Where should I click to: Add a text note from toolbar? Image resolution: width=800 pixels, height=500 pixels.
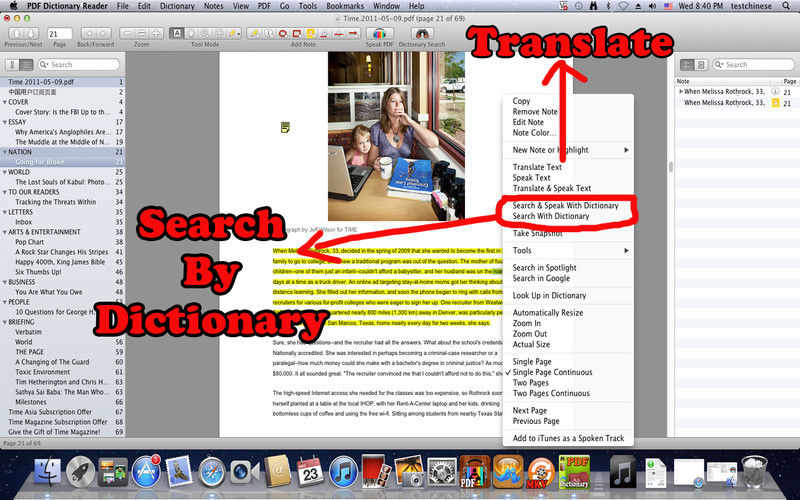[x=255, y=34]
